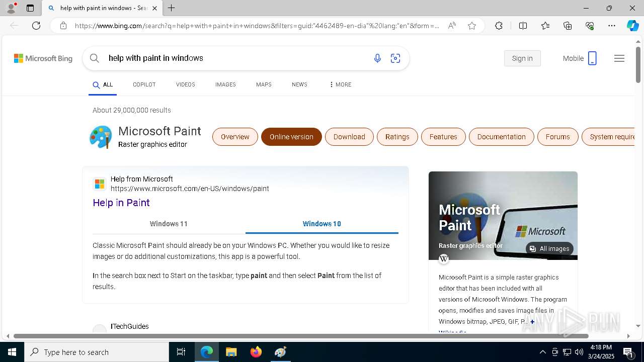Search using voice microphone icon

pyautogui.click(x=377, y=58)
